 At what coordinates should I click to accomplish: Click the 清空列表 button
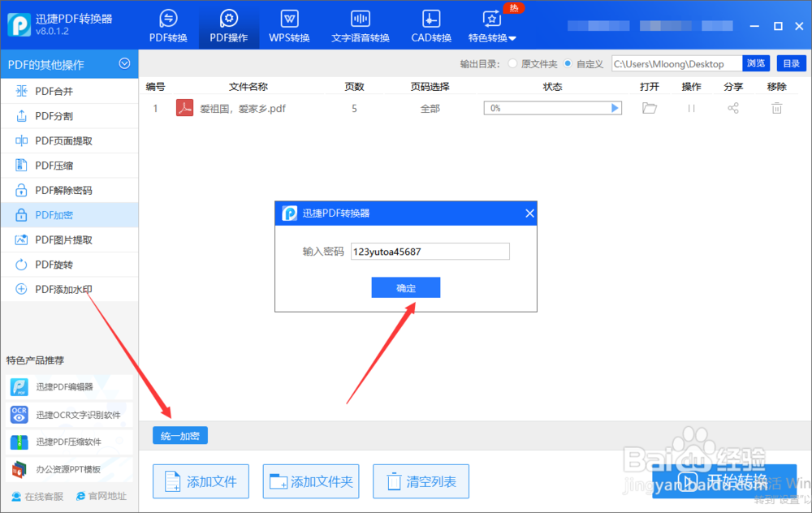click(x=421, y=482)
